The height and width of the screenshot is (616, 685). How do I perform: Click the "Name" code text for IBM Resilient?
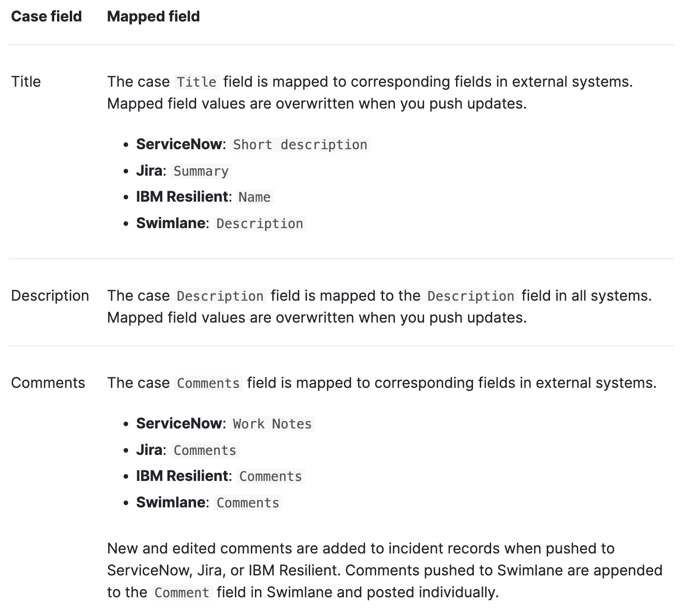254,197
